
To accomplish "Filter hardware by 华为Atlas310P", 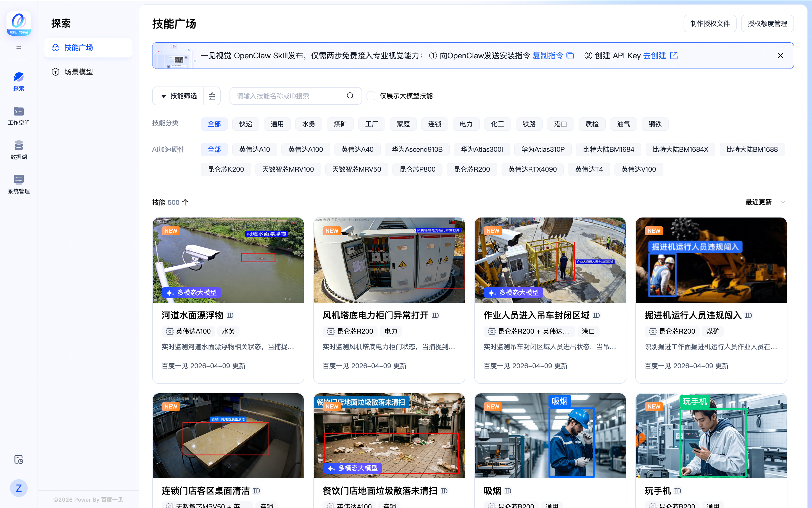I will [x=543, y=150].
